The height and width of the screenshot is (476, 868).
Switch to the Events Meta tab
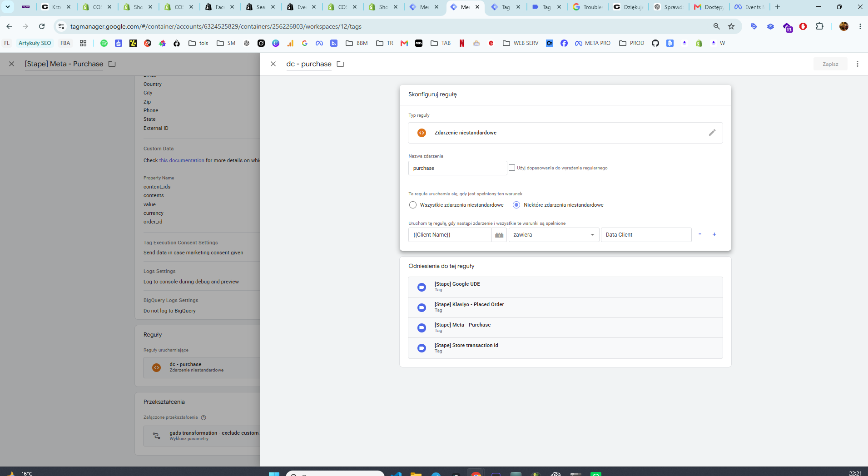(x=749, y=7)
